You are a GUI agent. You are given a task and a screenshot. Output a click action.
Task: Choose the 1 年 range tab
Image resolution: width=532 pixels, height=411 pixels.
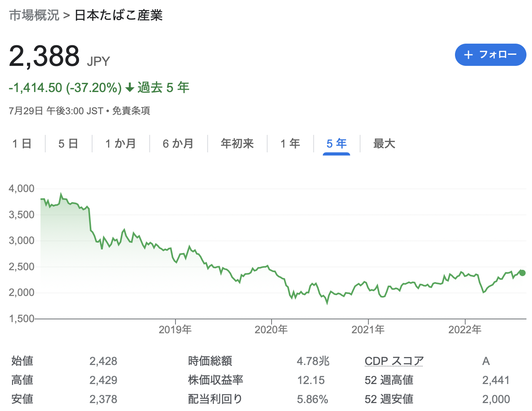(x=290, y=144)
